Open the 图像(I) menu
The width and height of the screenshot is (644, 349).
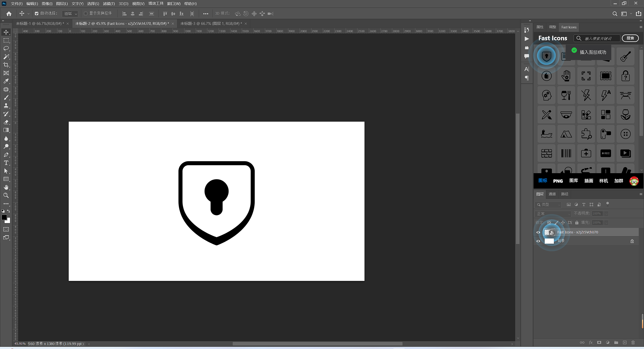(x=47, y=4)
